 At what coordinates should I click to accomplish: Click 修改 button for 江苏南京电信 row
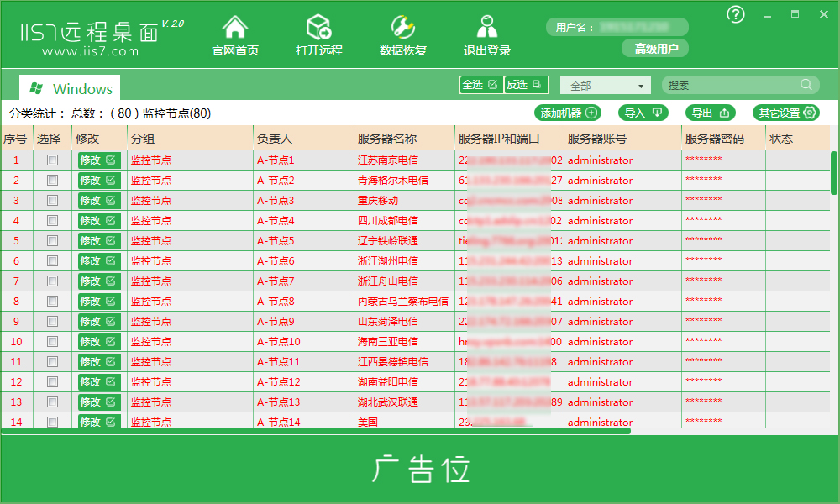tap(98, 160)
